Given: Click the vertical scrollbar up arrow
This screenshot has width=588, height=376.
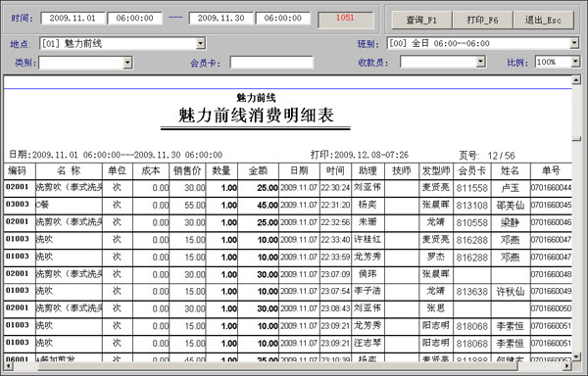Looking at the screenshot, I should click(x=576, y=79).
